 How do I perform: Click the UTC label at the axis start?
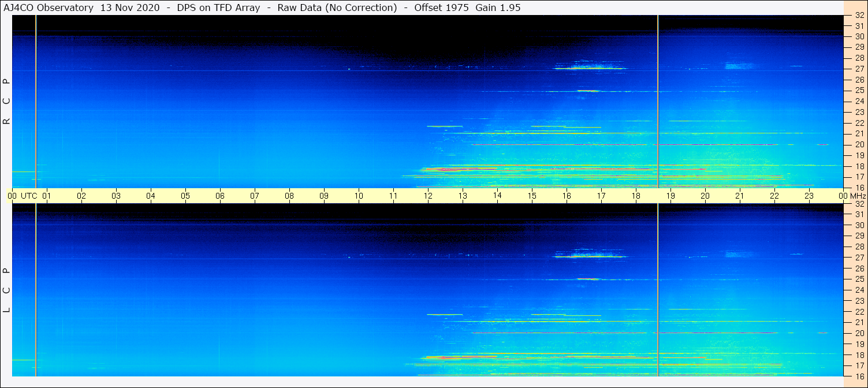29,196
